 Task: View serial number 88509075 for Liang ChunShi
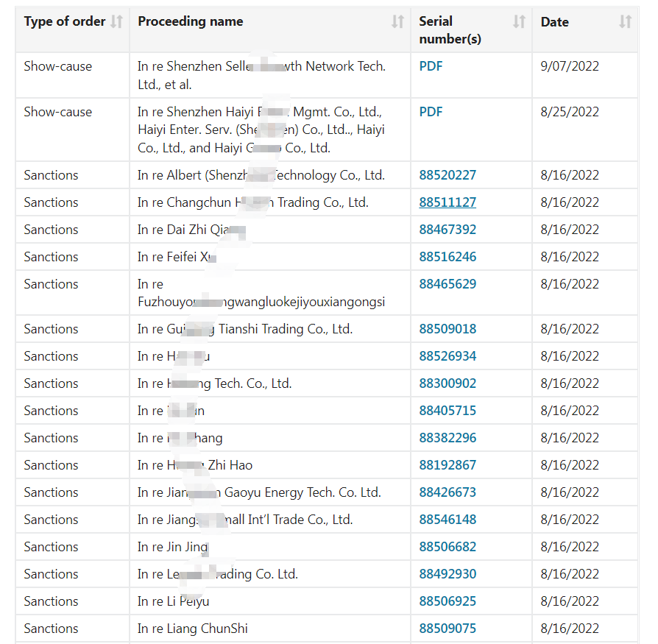447,629
